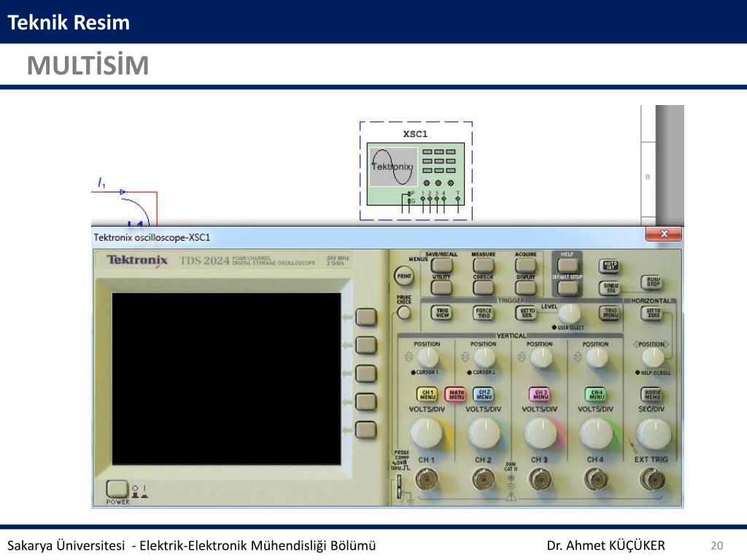This screenshot has width=747, height=560.
Task: Click the second screen-side option button
Action: (366, 345)
